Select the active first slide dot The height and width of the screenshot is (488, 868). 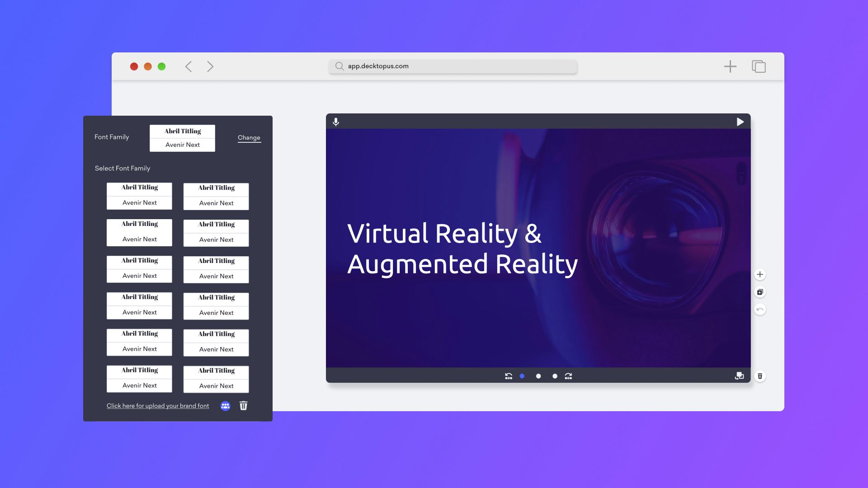522,375
